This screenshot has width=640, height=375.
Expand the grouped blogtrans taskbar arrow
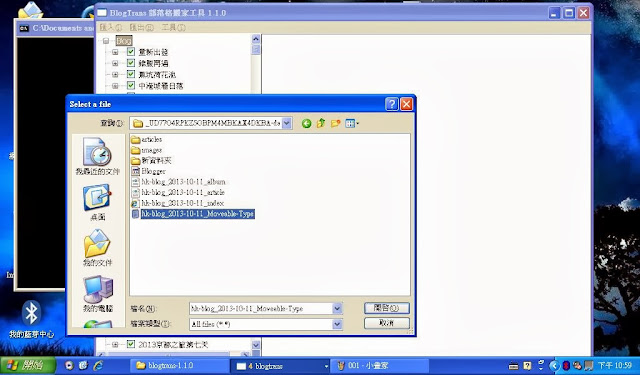(x=326, y=366)
